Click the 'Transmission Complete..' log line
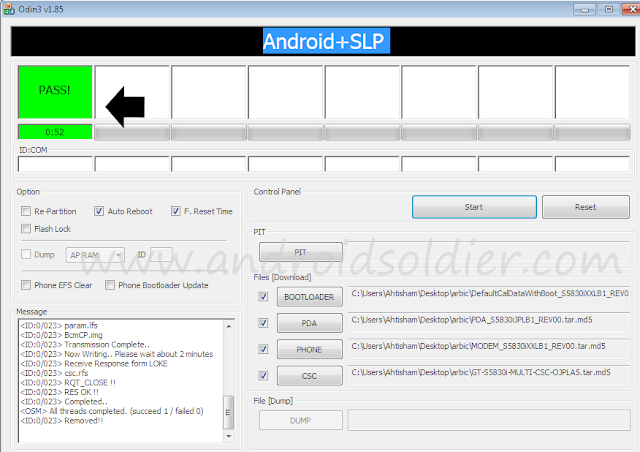Viewport: 640px width, 452px height. click(85, 345)
